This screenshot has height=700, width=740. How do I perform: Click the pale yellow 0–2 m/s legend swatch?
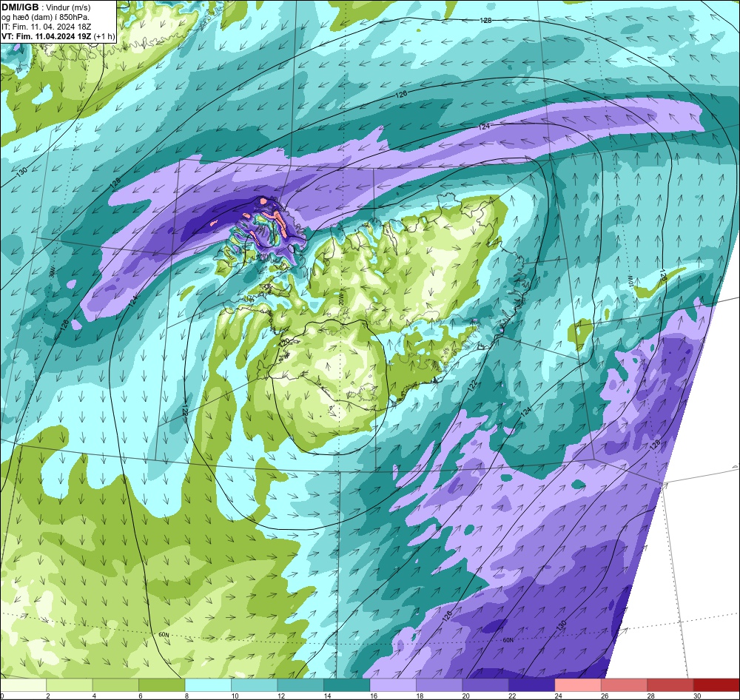[x=24, y=685]
